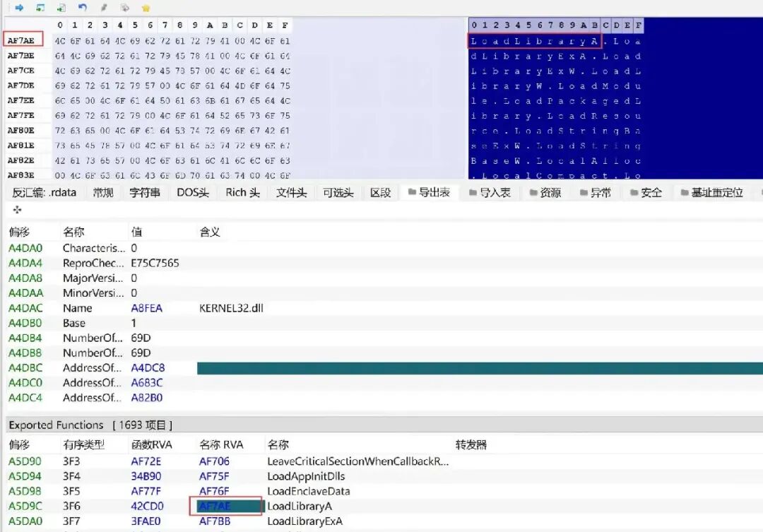Click function RVA 42CD0 of LoadLibraryA
Image resolution: width=763 pixels, height=532 pixels.
[147, 506]
